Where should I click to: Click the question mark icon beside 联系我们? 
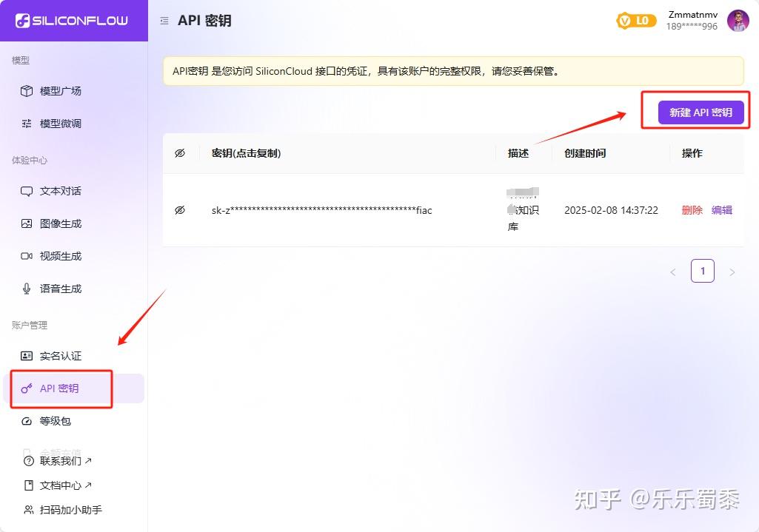(29, 461)
